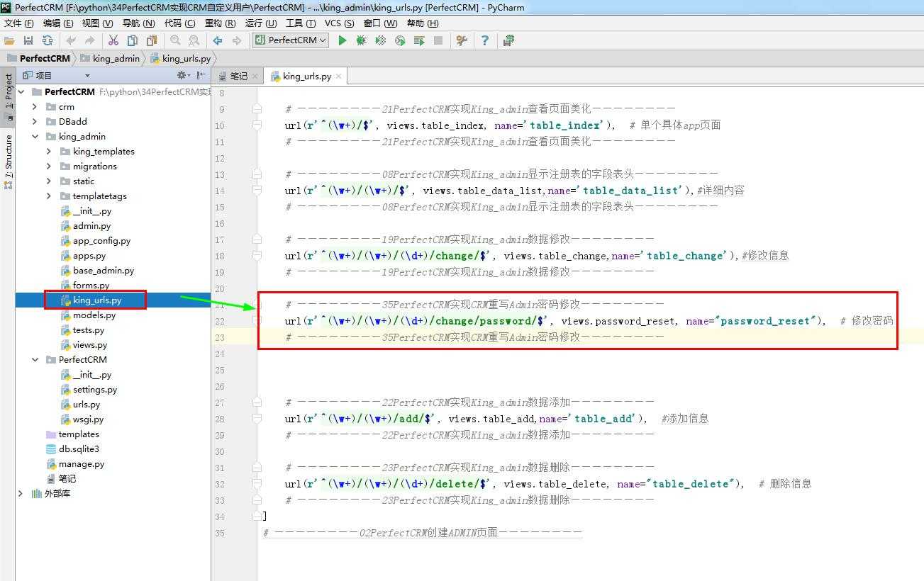The height and width of the screenshot is (581, 924).
Task: Run with Coverage icon
Action: [381, 40]
